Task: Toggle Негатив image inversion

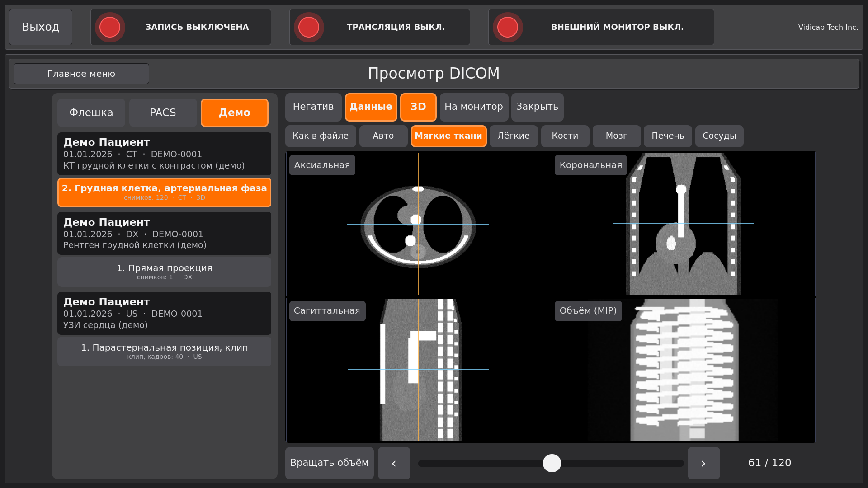Action: 313,107
